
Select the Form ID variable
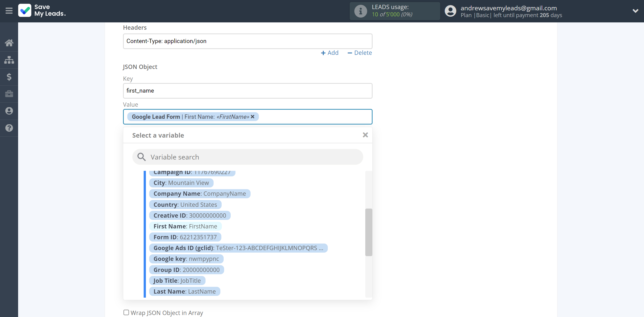pyautogui.click(x=185, y=237)
